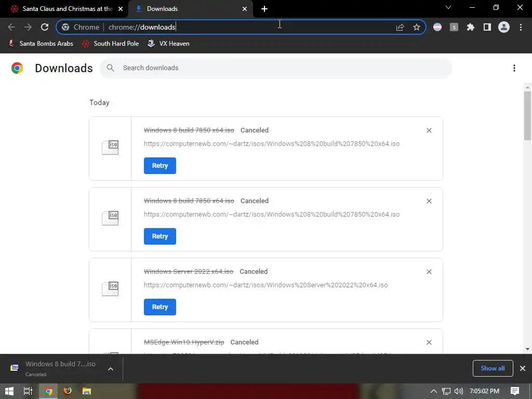This screenshot has width=532, height=399.
Task: Expand the download item options chevron
Action: [x=111, y=369]
